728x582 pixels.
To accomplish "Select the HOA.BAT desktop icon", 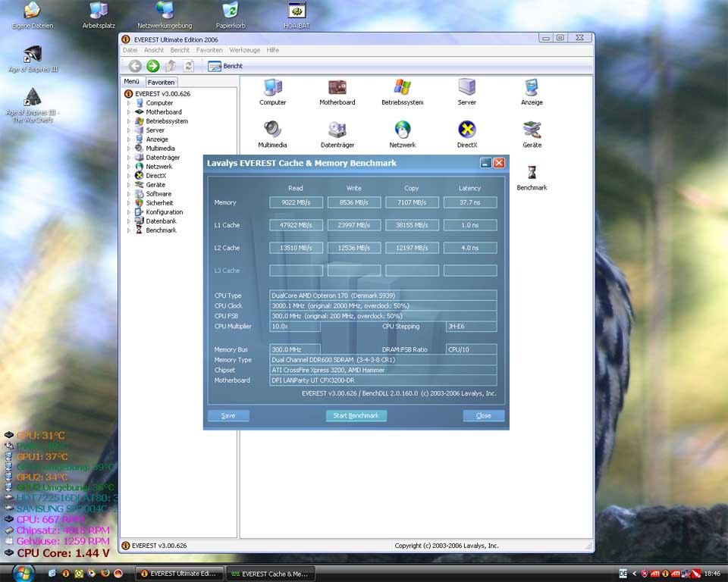I will tap(297, 15).
